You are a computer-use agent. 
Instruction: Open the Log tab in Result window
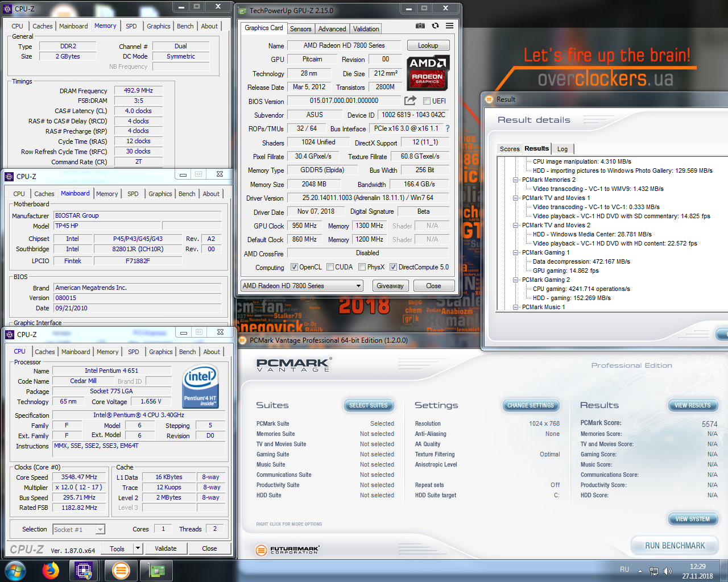tap(562, 149)
